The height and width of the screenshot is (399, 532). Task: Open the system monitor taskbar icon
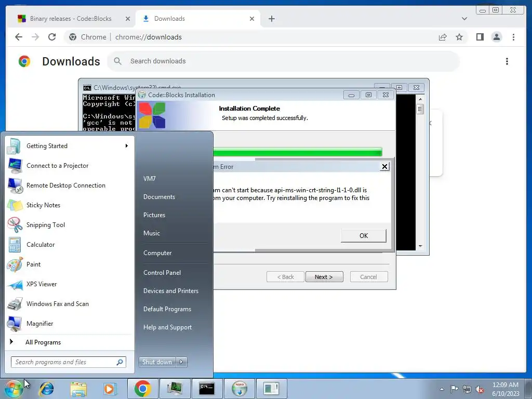point(175,389)
